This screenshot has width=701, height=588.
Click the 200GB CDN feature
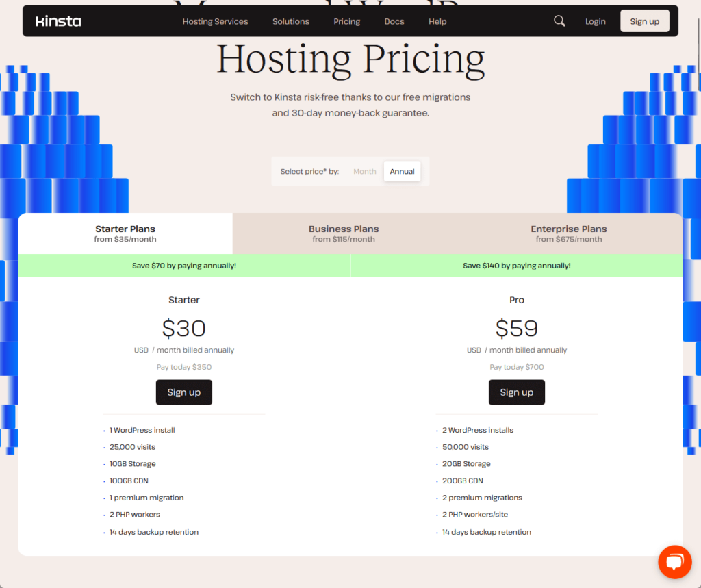[462, 481]
